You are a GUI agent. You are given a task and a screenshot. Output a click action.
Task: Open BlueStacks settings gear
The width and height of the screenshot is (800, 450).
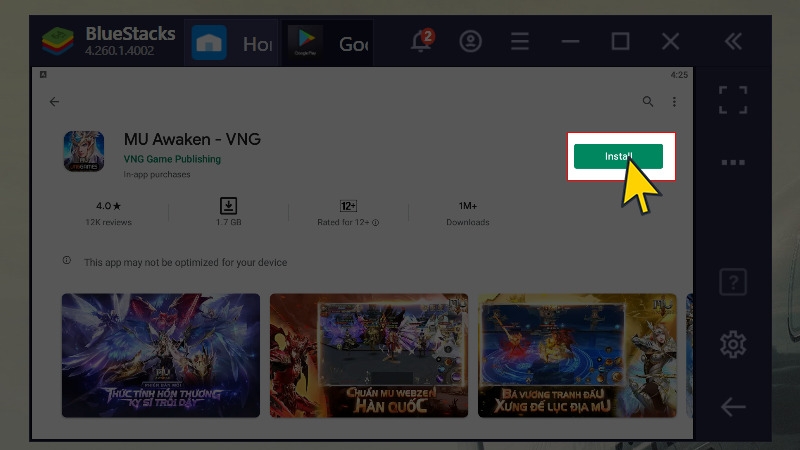[x=733, y=344]
